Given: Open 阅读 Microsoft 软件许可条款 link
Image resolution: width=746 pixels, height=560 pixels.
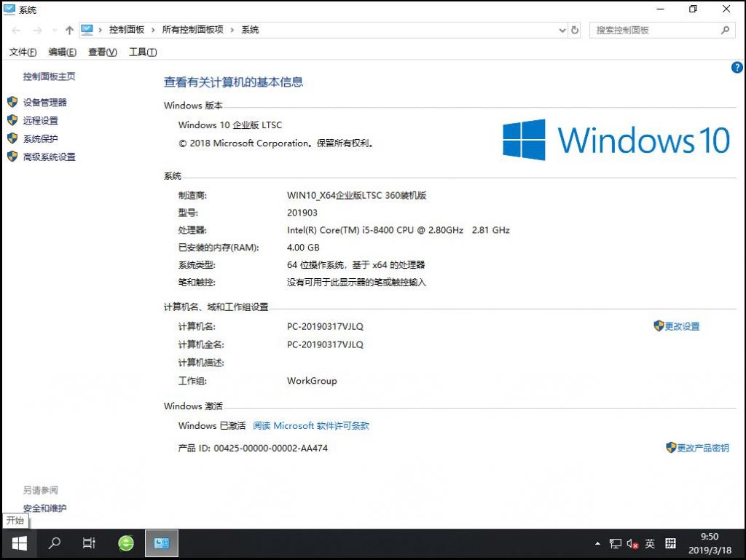Looking at the screenshot, I should (x=310, y=426).
